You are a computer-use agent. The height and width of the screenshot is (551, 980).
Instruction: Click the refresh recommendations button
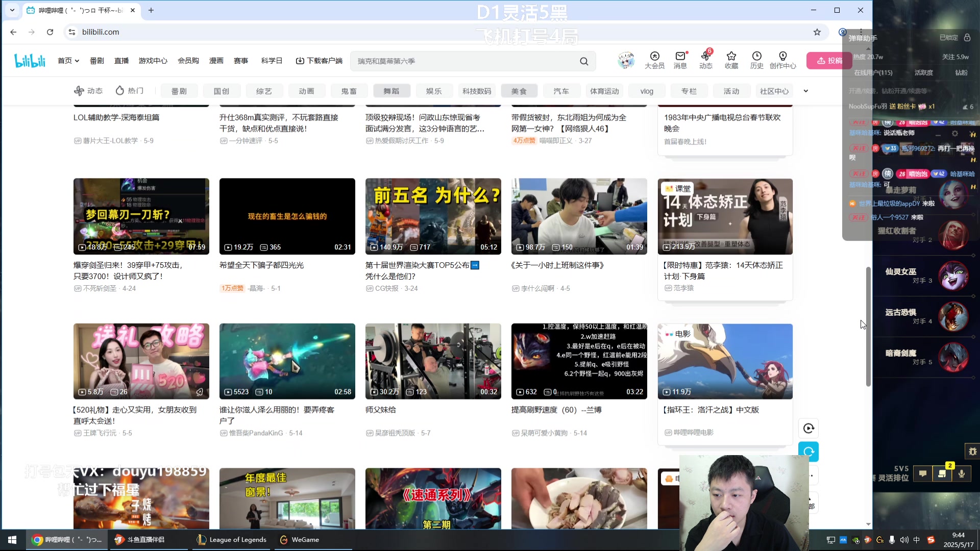[x=808, y=452]
